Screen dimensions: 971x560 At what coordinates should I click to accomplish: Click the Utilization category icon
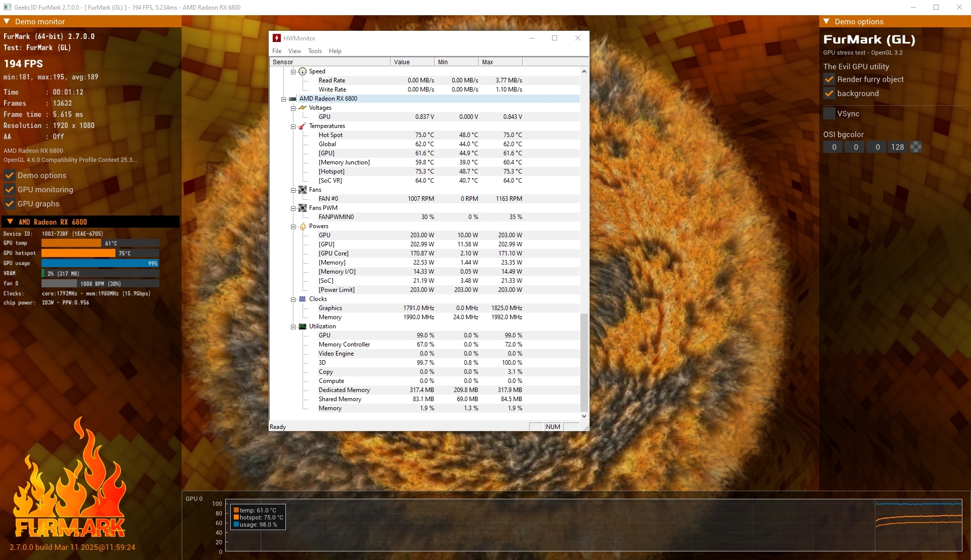point(303,326)
